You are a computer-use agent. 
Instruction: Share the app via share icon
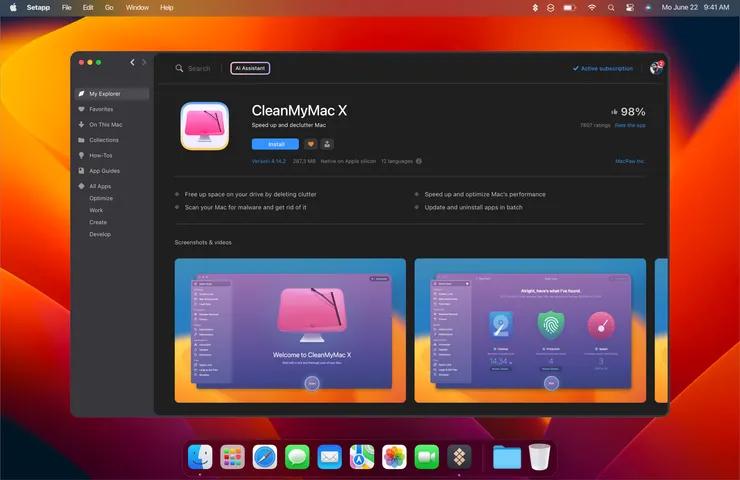[327, 144]
